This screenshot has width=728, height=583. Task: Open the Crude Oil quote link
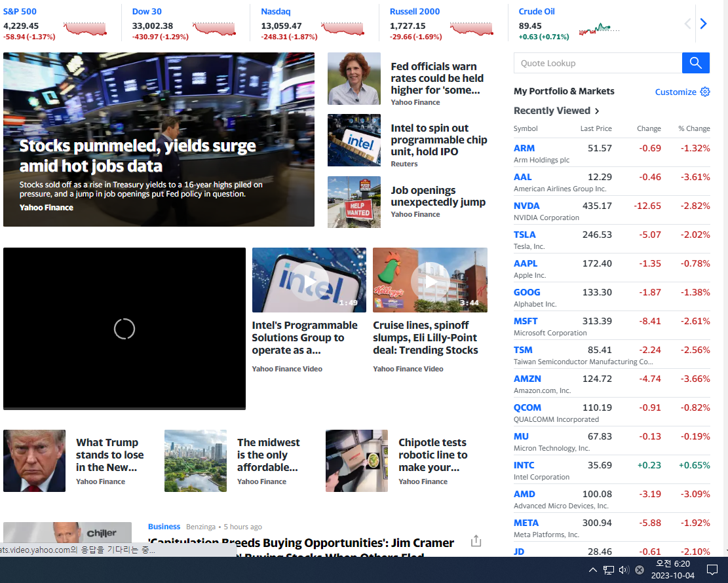(x=536, y=12)
